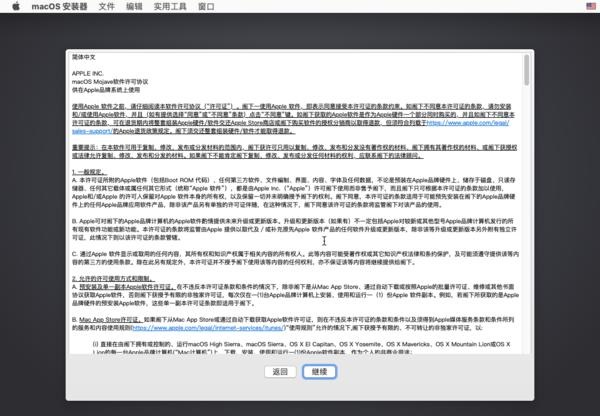Click the license text scrollbar thumb
This screenshot has width=600, height=416.
527,70
